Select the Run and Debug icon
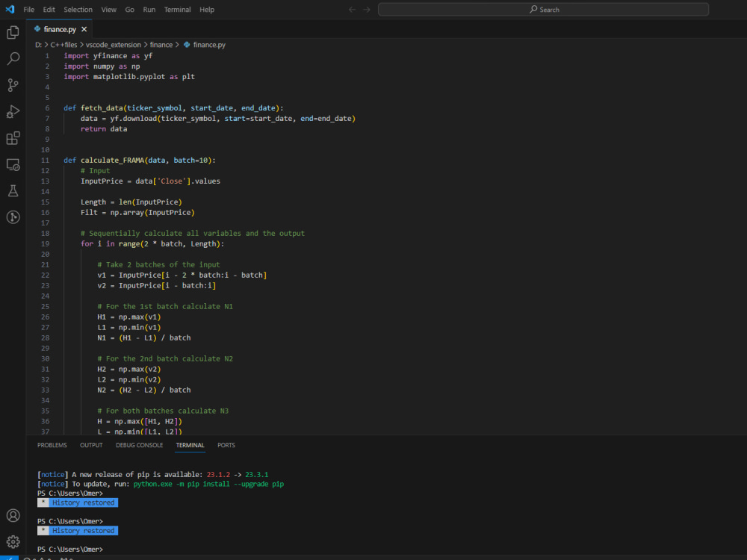The width and height of the screenshot is (747, 560). click(12, 111)
